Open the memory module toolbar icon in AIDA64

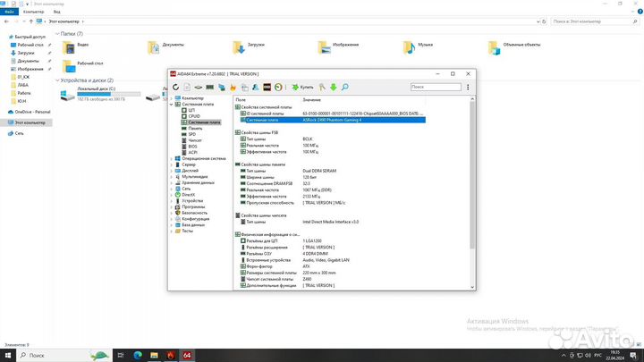[210, 87]
